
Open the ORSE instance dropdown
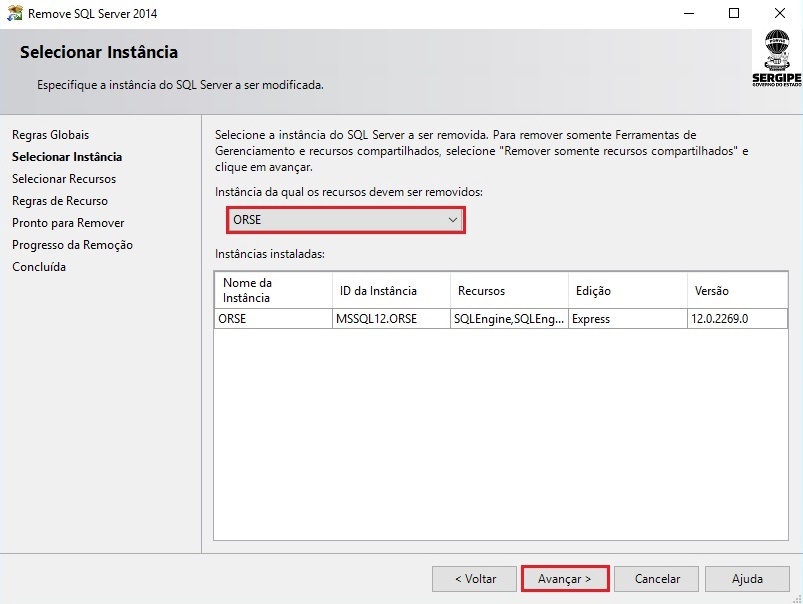[346, 220]
